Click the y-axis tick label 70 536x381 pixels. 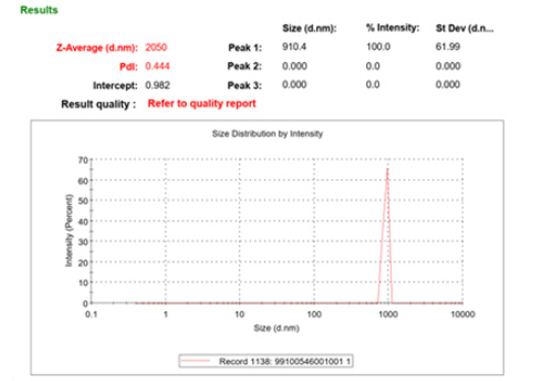tap(83, 160)
